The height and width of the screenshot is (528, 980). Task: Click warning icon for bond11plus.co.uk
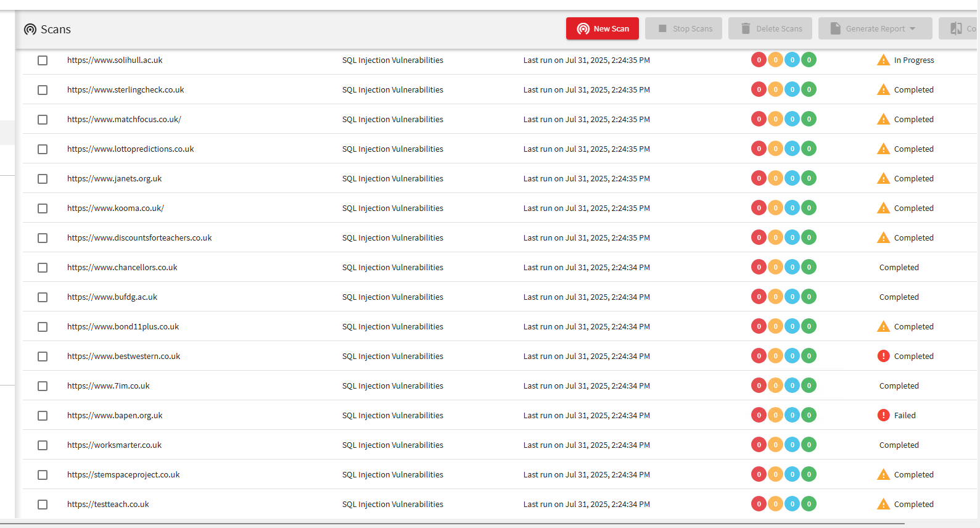[x=883, y=326]
